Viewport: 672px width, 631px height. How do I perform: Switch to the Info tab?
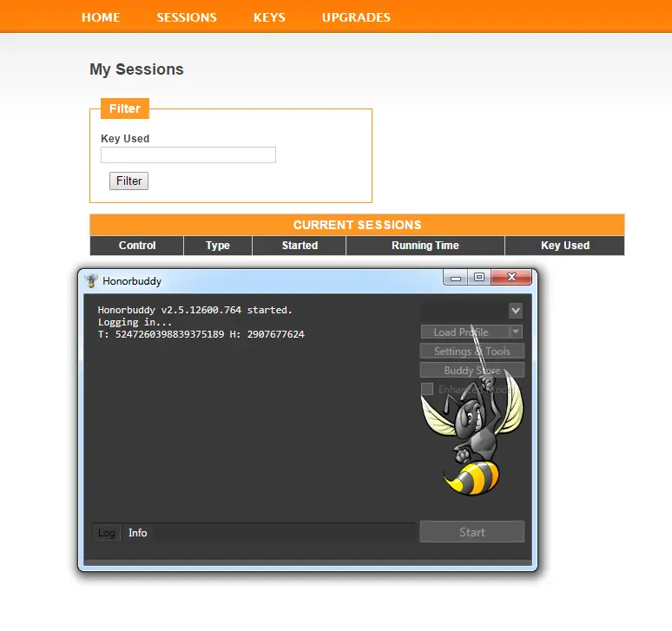pyautogui.click(x=137, y=533)
